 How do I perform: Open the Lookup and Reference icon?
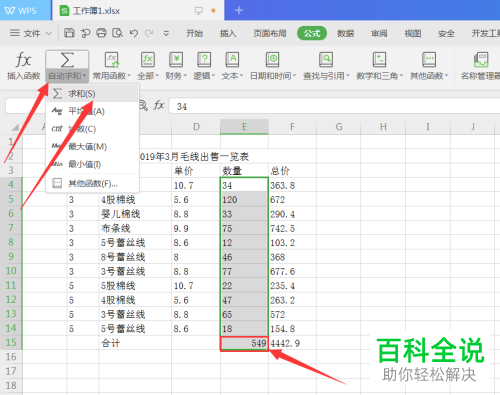pos(326,60)
